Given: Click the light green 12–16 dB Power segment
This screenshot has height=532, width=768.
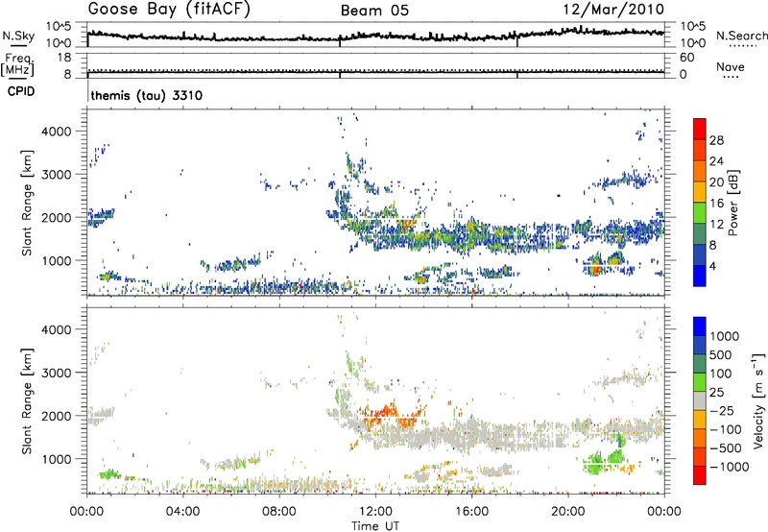Looking at the screenshot, I should click(700, 213).
